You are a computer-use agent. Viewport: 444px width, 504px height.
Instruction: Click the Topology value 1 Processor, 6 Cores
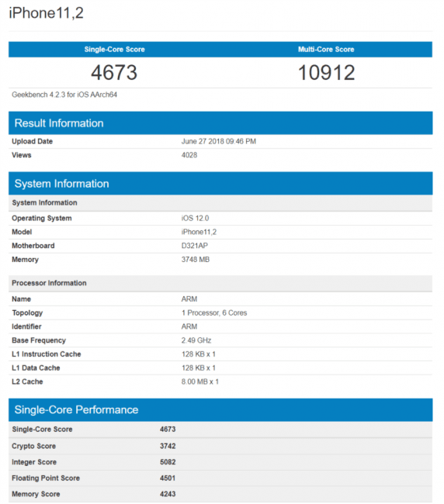coord(214,313)
